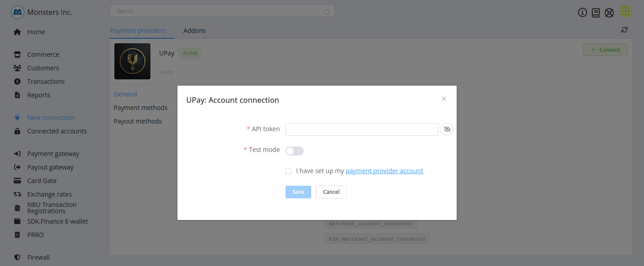Open the payment provider account link

tap(384, 171)
